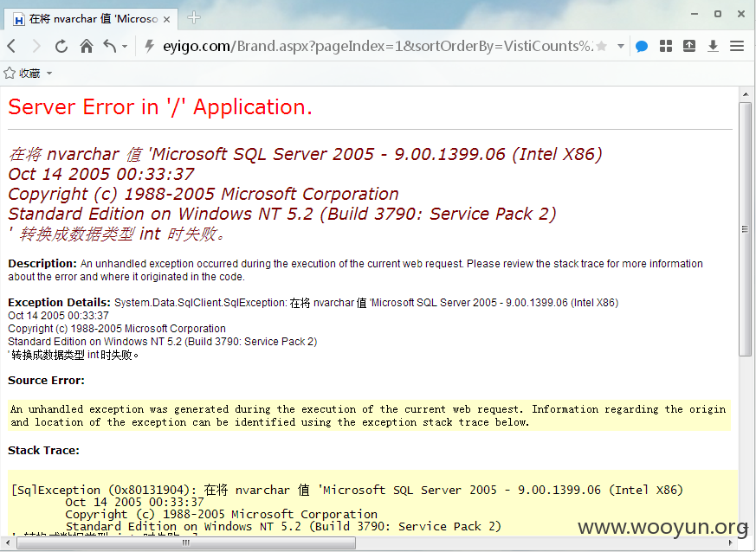Click the lightning speed mode icon
The width and height of the screenshot is (756, 552).
150,46
